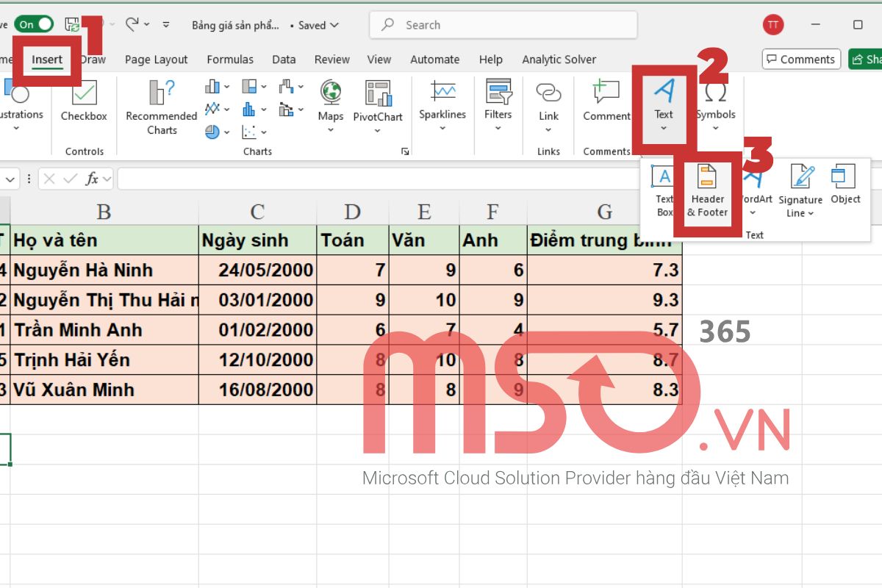This screenshot has width=882, height=588.
Task: Open the Analytic Solver tab
Action: tap(559, 60)
